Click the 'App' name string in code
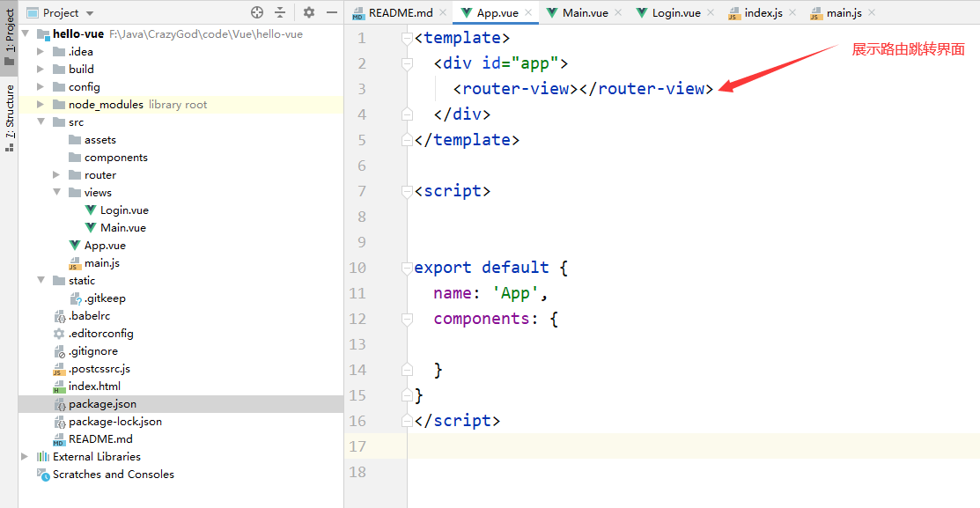The width and height of the screenshot is (980, 508). point(516,293)
